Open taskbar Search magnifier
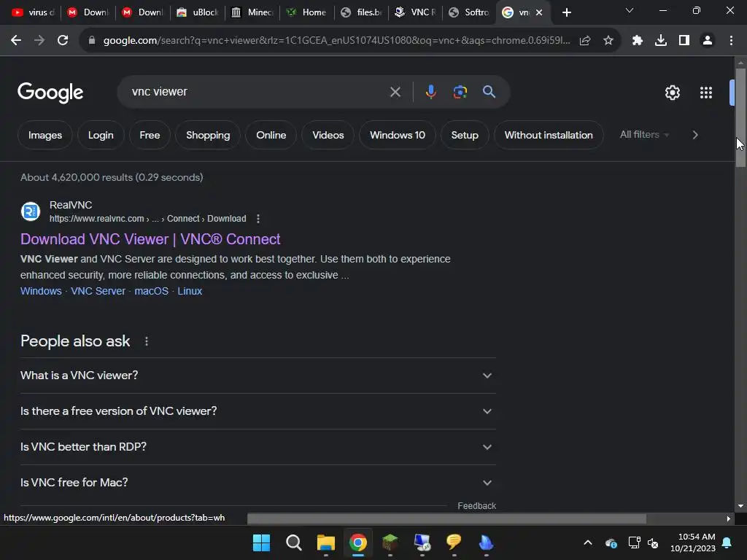 [293, 542]
